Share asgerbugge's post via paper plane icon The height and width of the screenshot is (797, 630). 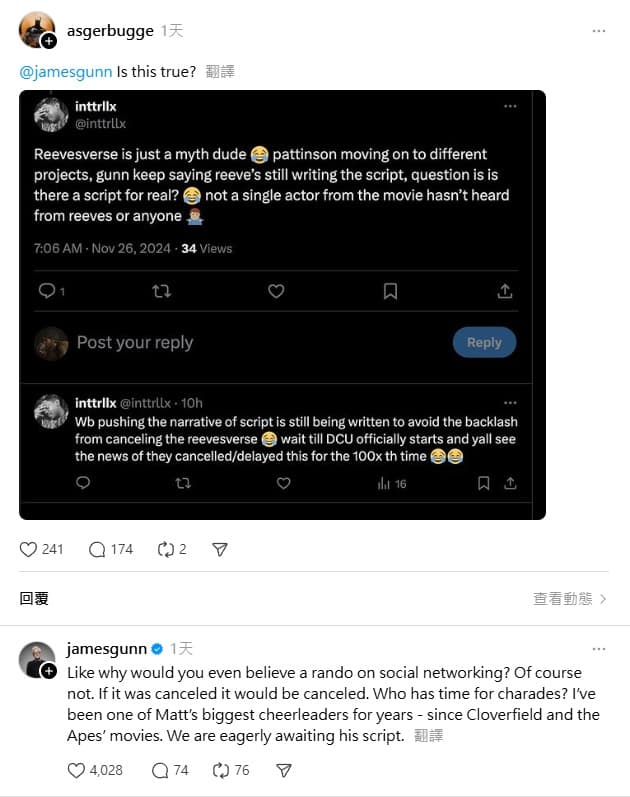point(220,549)
